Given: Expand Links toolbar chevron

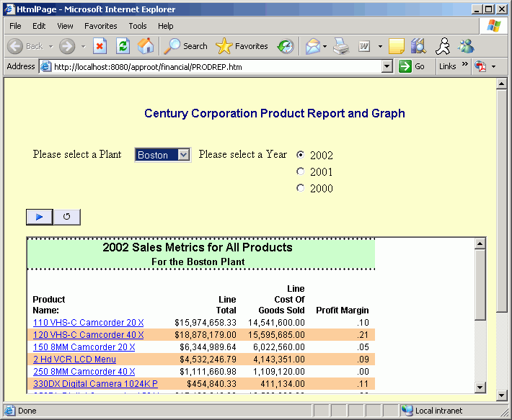Looking at the screenshot, I should pyautogui.click(x=465, y=63).
